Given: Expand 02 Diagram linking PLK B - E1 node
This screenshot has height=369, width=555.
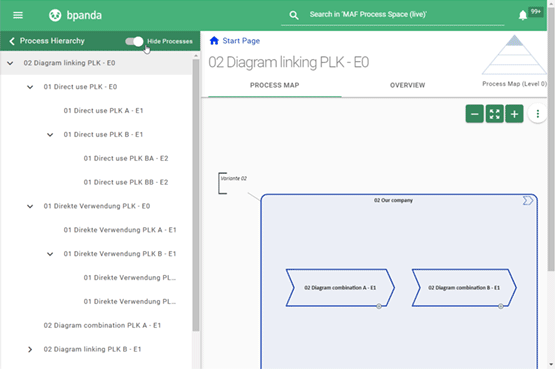Looking at the screenshot, I should pyautogui.click(x=30, y=350).
